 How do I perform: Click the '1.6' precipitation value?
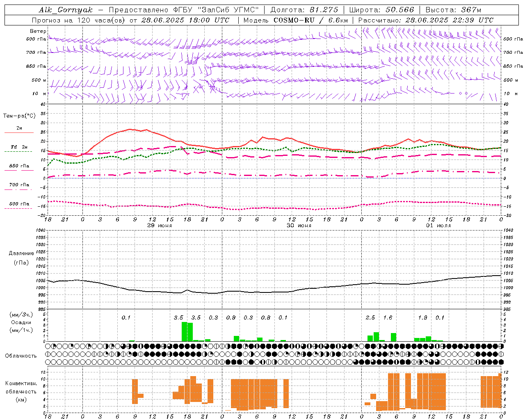point(388,317)
